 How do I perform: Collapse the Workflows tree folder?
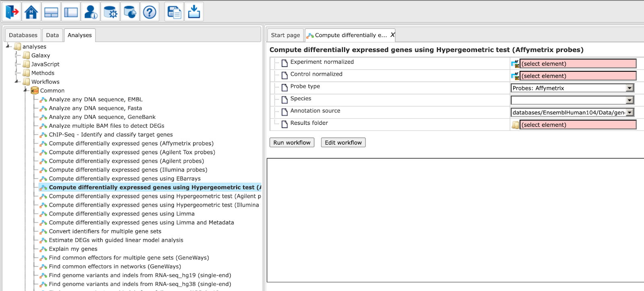[x=17, y=82]
